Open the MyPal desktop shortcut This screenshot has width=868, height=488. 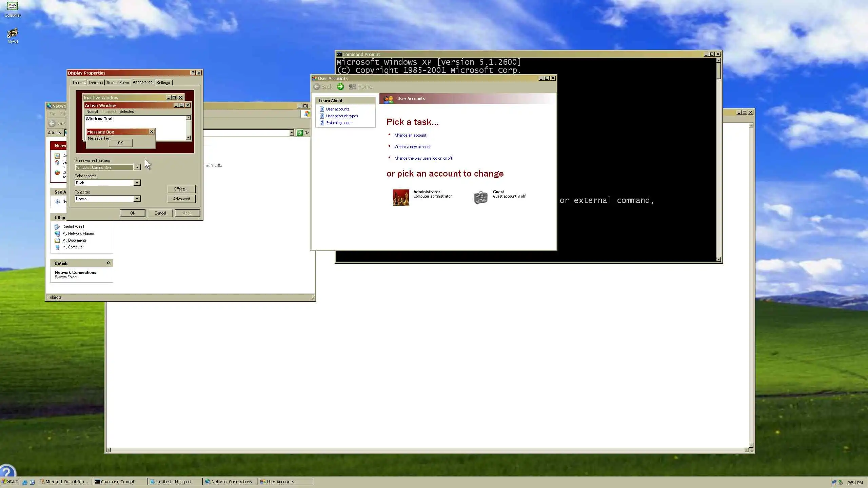pos(13,33)
